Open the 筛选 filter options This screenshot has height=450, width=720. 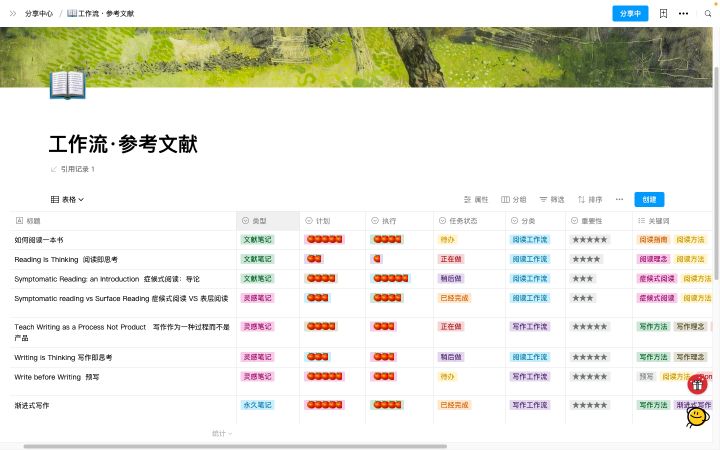(x=551, y=199)
